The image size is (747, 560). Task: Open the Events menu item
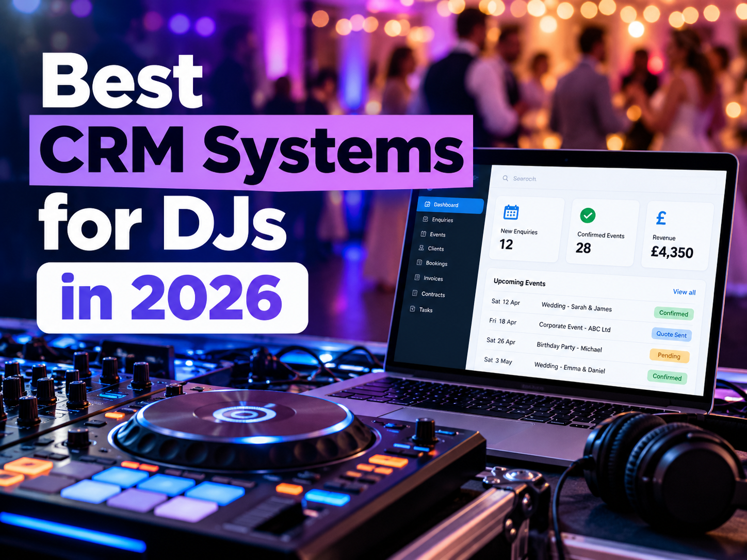pyautogui.click(x=434, y=234)
